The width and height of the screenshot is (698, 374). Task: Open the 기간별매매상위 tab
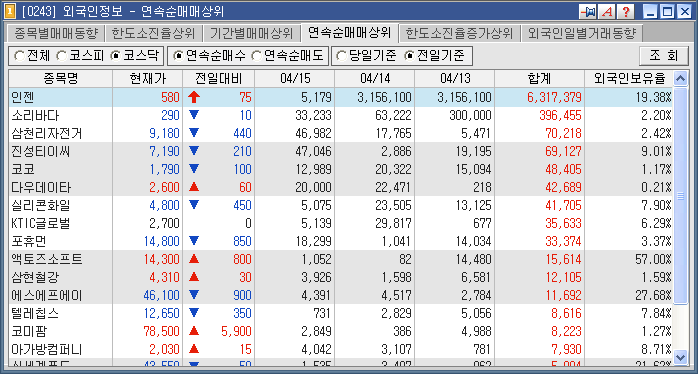pos(251,33)
